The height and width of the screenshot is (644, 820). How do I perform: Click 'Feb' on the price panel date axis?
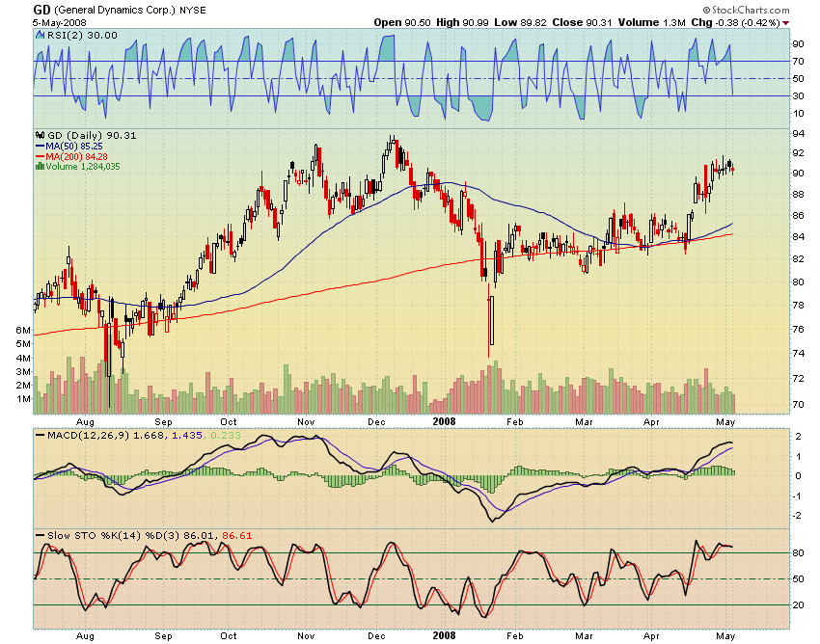514,421
